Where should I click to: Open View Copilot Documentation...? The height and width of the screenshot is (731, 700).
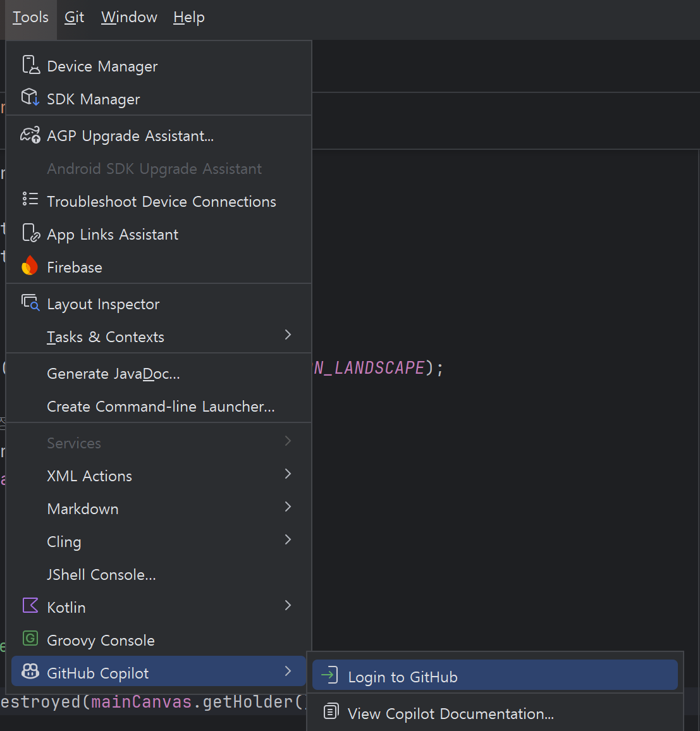(495, 713)
